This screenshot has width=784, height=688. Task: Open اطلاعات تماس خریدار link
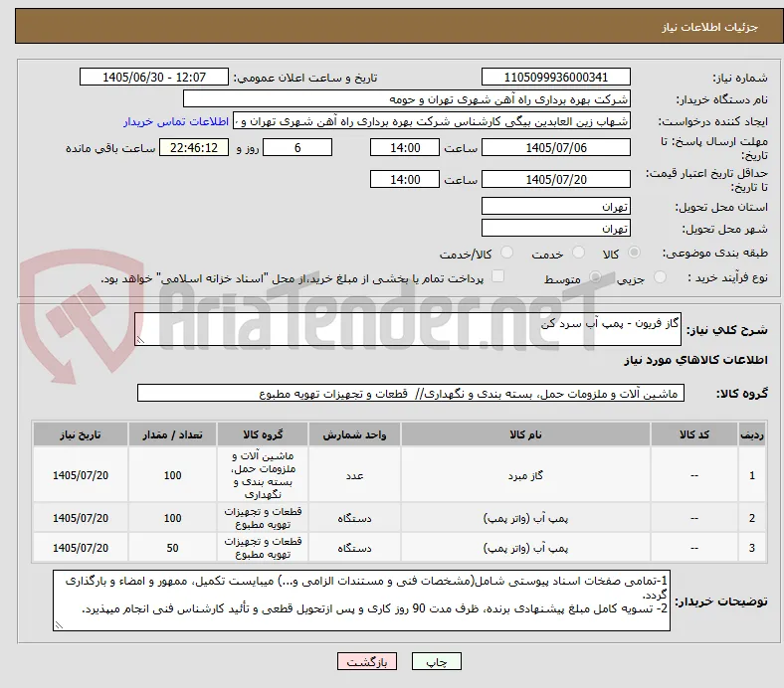(176, 121)
